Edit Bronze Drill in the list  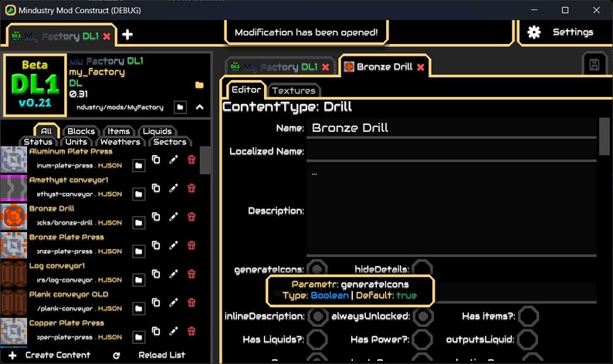(174, 217)
